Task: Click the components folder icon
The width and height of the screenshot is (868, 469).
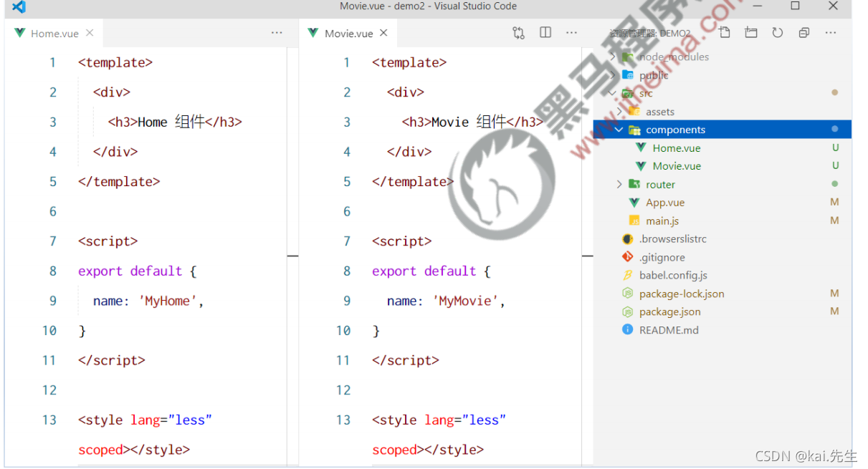Action: [x=634, y=130]
